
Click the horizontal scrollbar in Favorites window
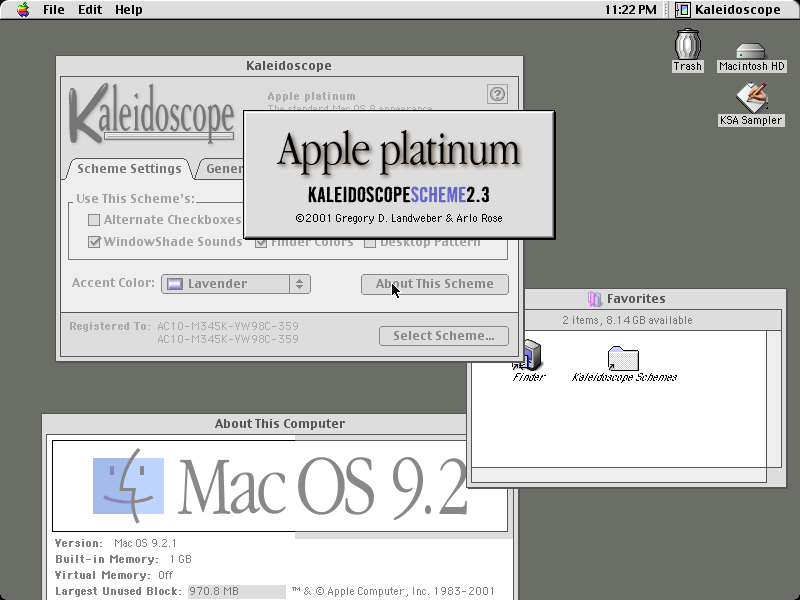[x=618, y=475]
